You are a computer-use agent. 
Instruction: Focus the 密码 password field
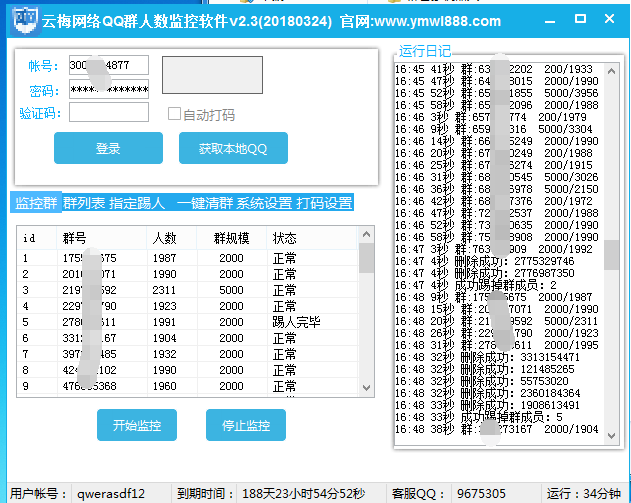[109, 89]
